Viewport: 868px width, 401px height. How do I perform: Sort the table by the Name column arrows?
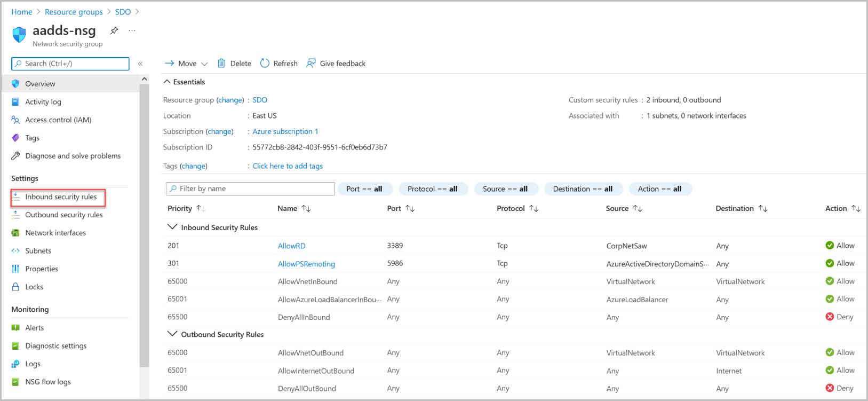[306, 208]
